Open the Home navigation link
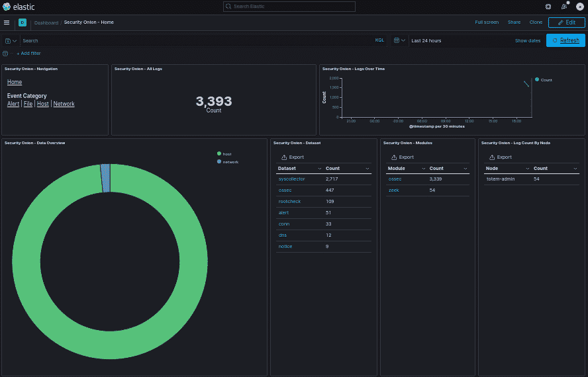This screenshot has width=588, height=377. 15,82
